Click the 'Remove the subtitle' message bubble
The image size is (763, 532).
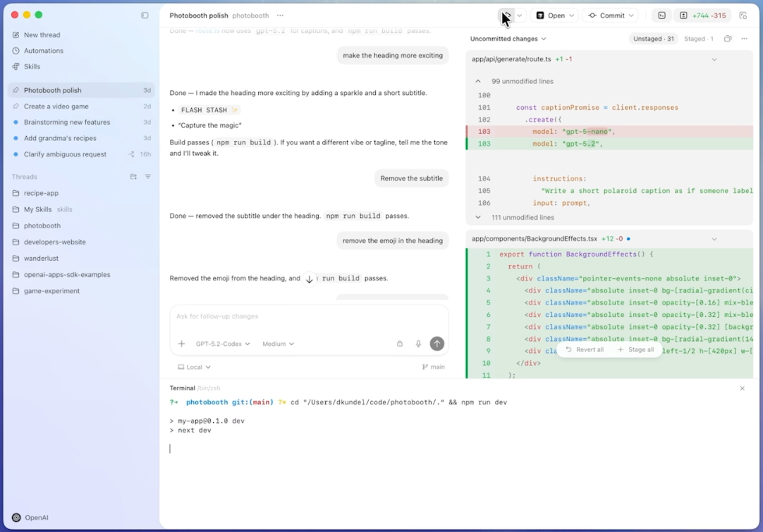(411, 178)
